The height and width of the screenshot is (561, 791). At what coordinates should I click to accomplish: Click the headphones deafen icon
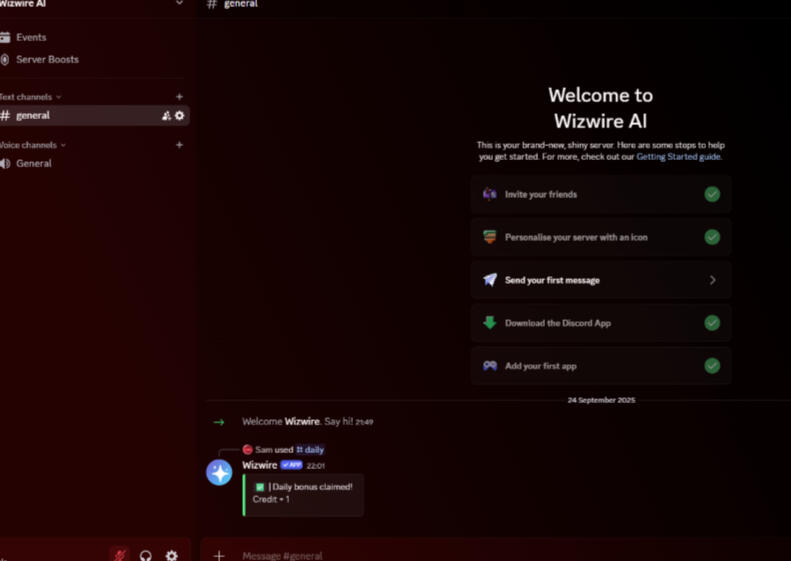click(x=146, y=555)
